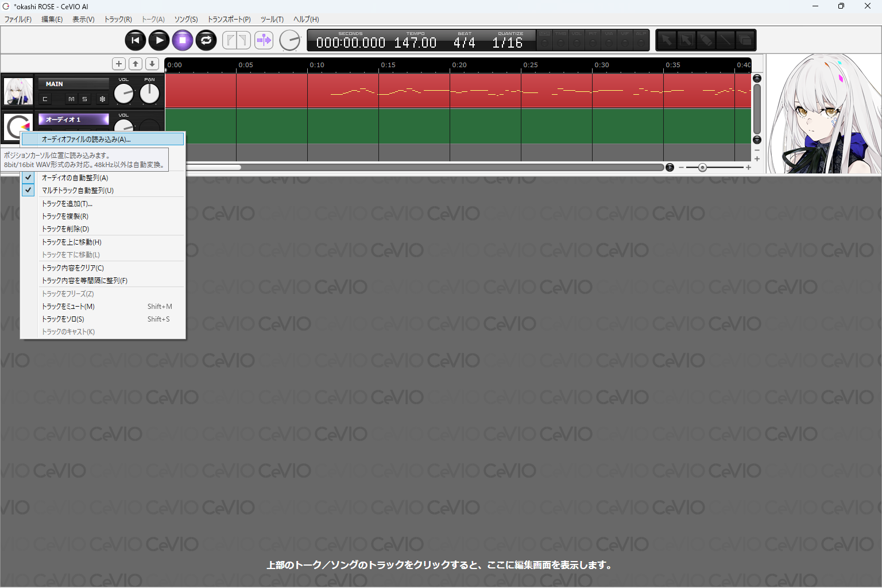Click the move track up arrow icon
Image resolution: width=882 pixels, height=588 pixels.
tap(136, 64)
